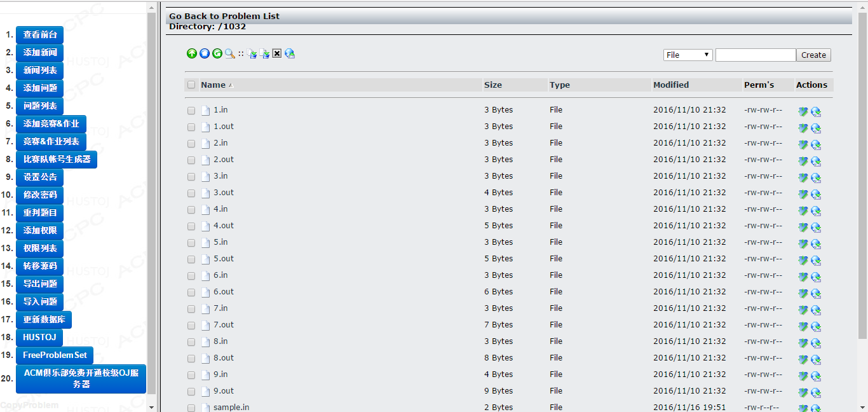
Task: Check the box for 9.out
Action: (191, 392)
